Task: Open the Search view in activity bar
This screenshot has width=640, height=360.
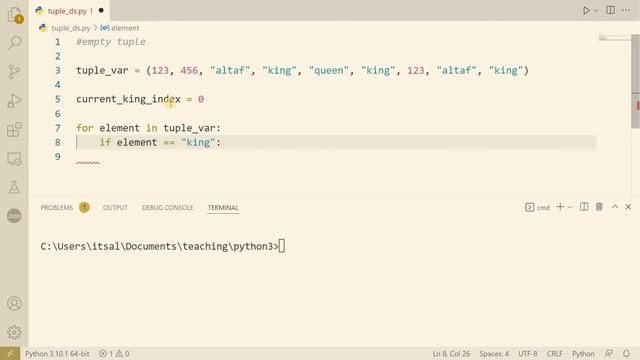Action: (x=14, y=43)
